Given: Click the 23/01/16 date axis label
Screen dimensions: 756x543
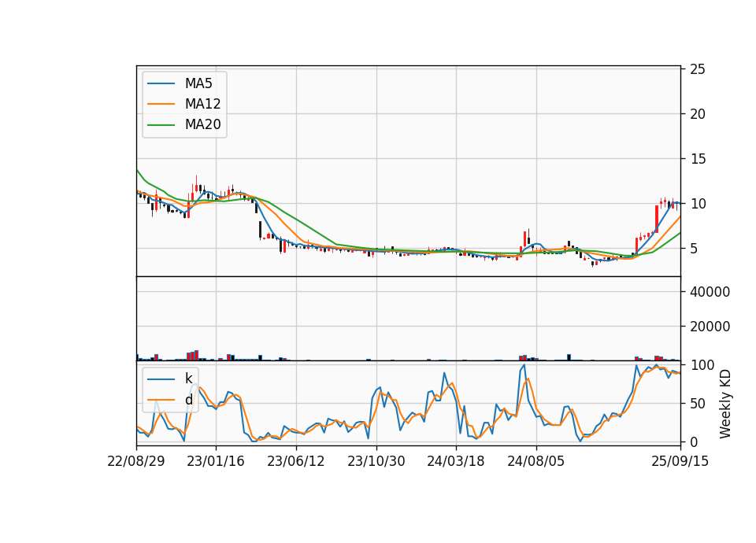Looking at the screenshot, I should click(216, 461).
